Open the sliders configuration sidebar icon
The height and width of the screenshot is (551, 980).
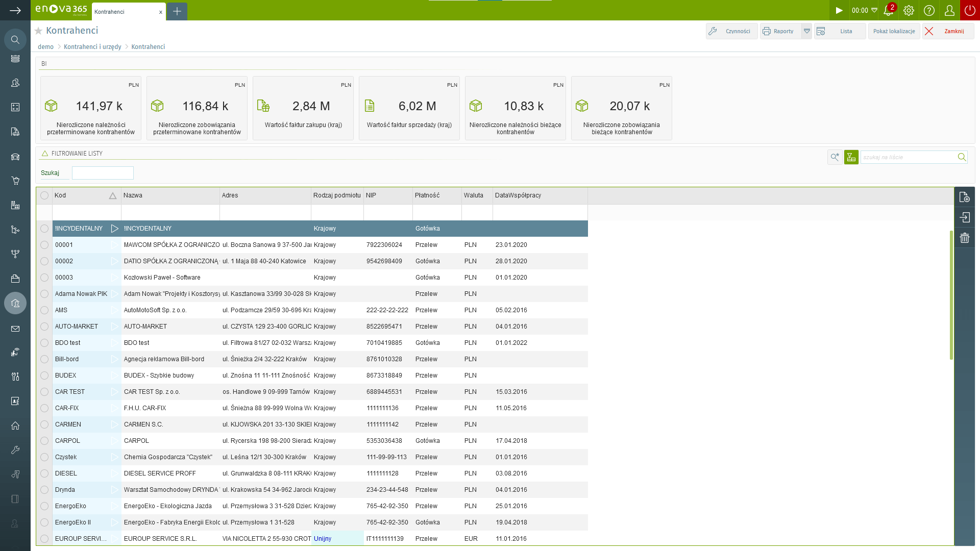[15, 377]
